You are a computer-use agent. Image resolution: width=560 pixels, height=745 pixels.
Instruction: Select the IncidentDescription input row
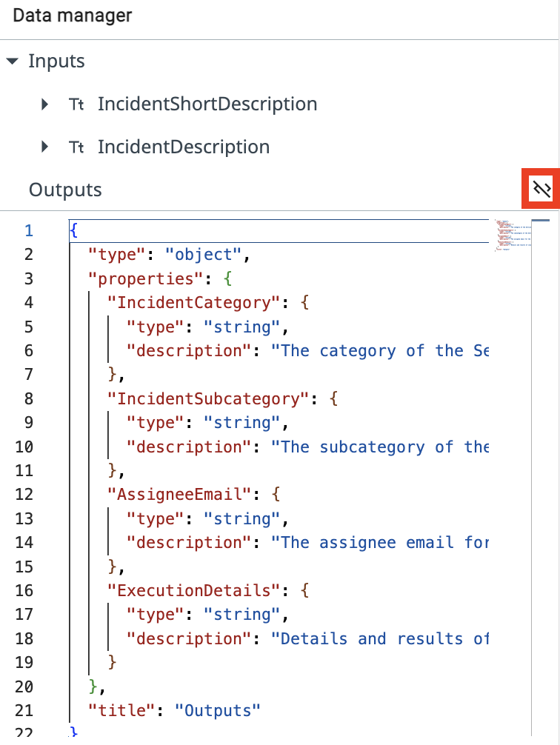279,147
